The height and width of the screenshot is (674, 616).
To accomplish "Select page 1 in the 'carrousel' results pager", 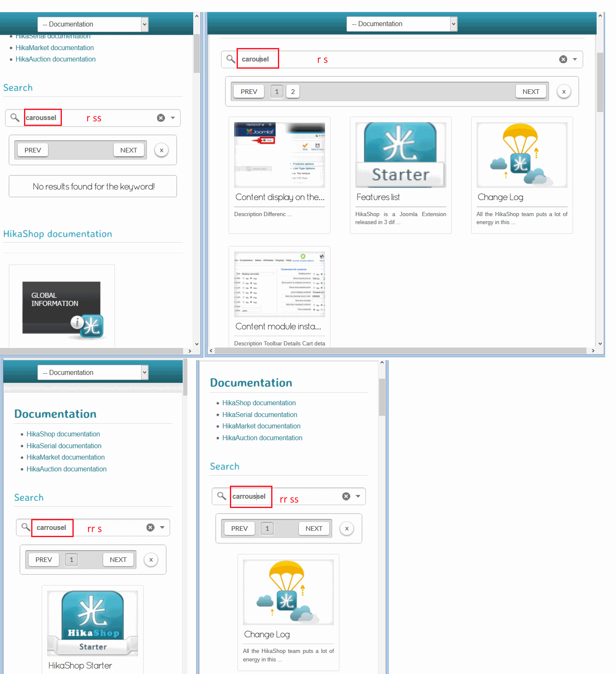I will pyautogui.click(x=72, y=559).
